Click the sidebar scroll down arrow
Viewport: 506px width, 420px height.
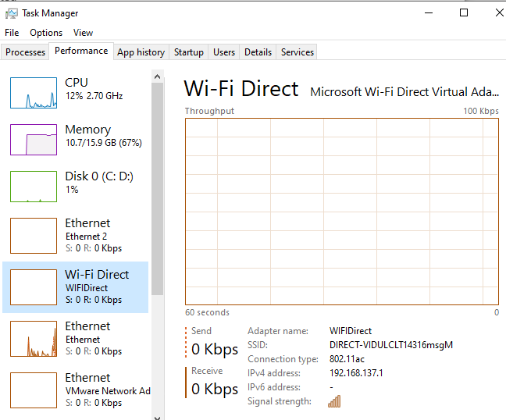158,417
